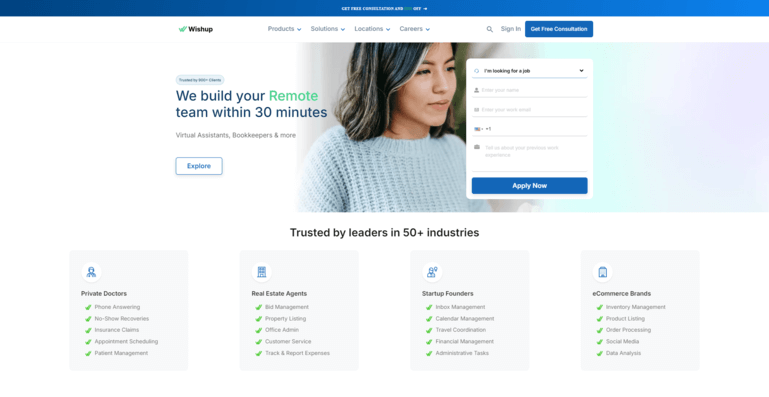
Task: Click the Appointment Scheduling item
Action: (126, 342)
